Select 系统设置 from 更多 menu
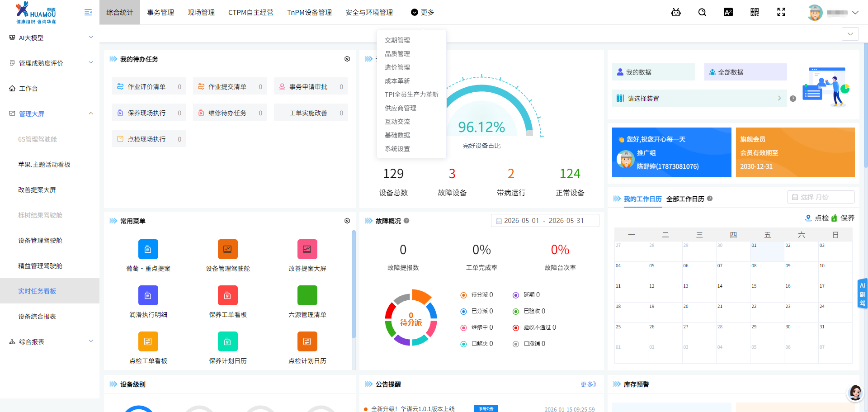This screenshot has width=868, height=412. [397, 148]
